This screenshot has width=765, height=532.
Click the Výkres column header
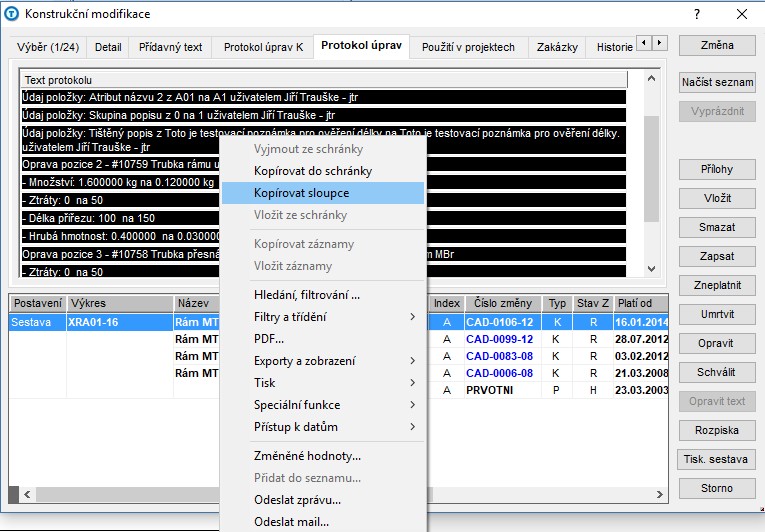[120, 303]
